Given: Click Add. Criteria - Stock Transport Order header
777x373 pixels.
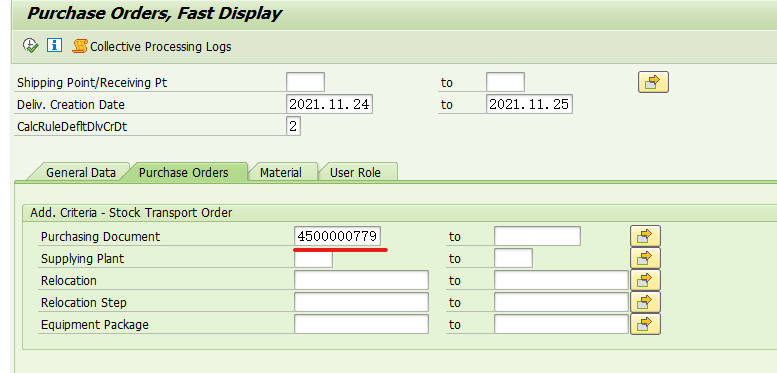Looking at the screenshot, I should [131, 213].
